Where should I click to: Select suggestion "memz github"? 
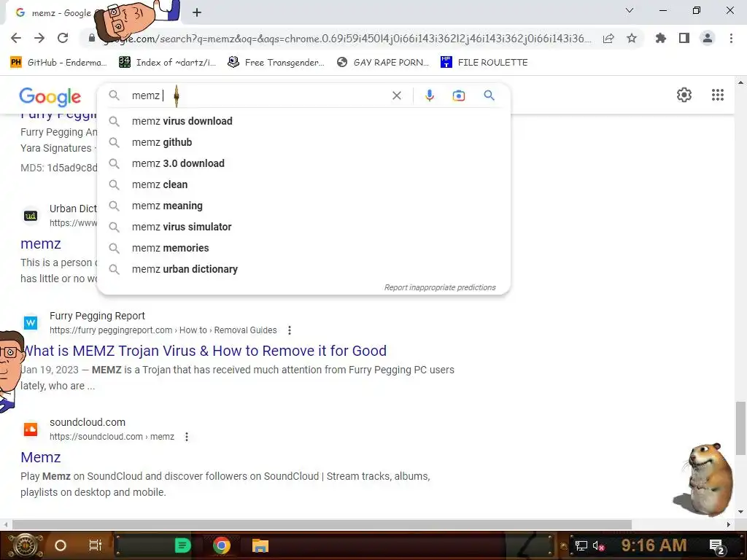click(303, 142)
